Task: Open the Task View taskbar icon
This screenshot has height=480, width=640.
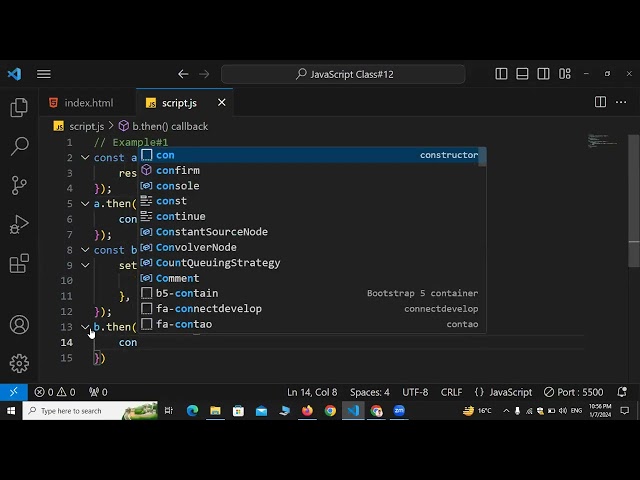Action: [169, 411]
